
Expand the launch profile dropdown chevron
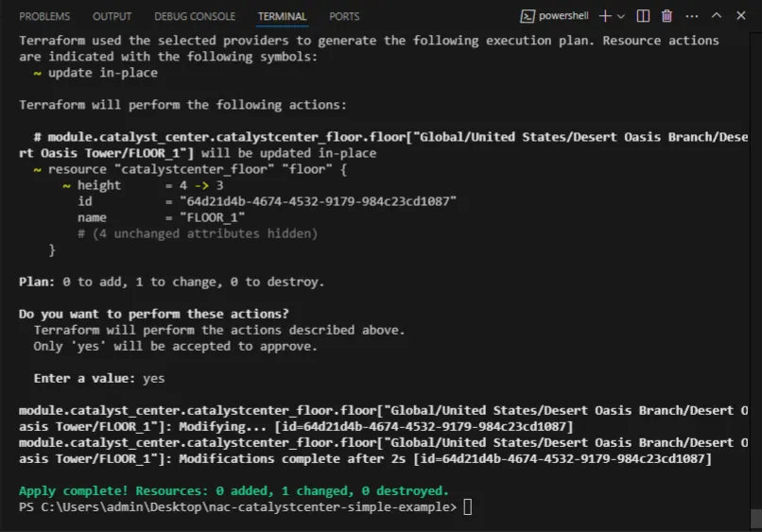pyautogui.click(x=621, y=16)
